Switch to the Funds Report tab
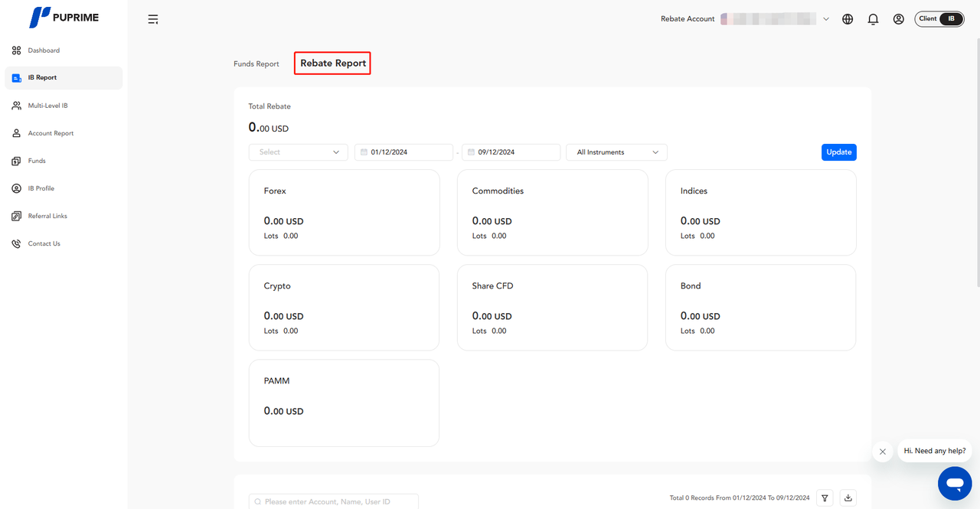The height and width of the screenshot is (509, 980). tap(256, 64)
